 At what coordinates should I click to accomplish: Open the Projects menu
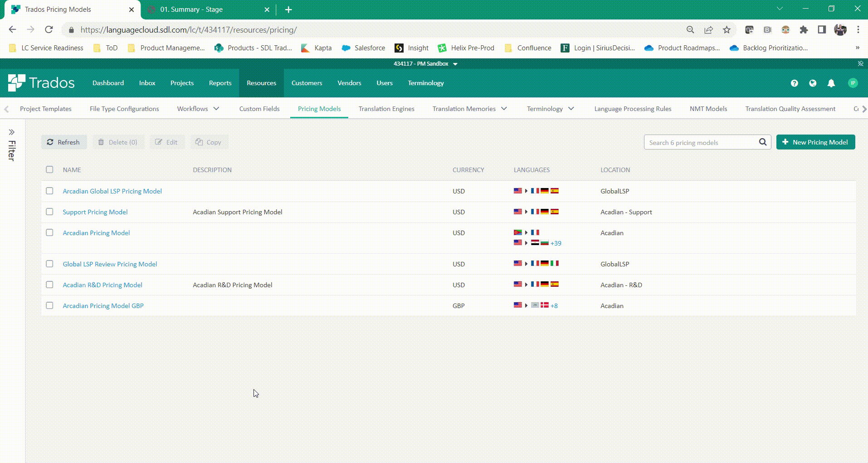click(182, 83)
